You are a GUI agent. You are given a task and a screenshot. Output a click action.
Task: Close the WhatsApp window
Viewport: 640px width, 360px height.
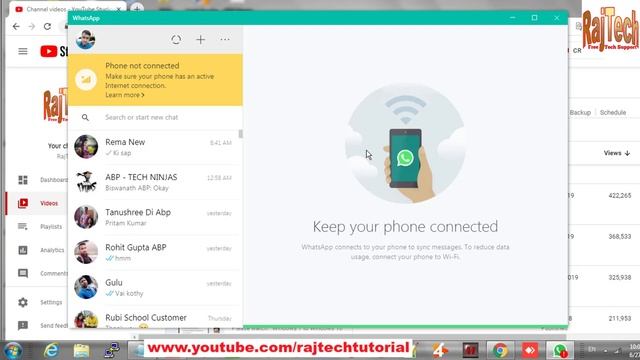(556, 18)
